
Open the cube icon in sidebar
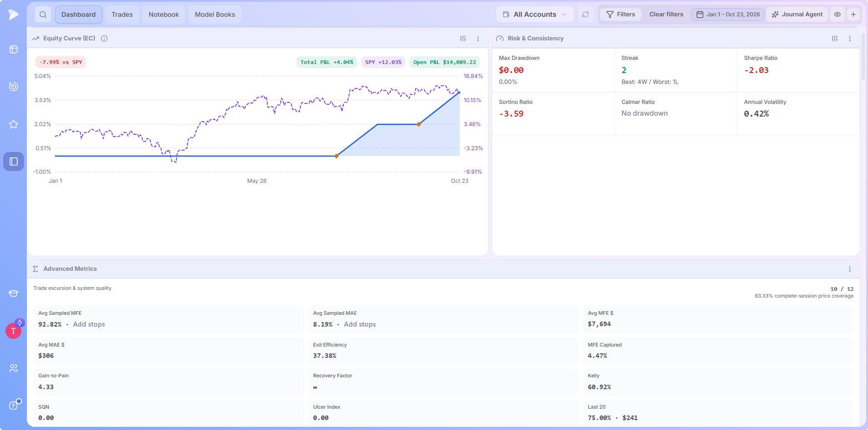[x=14, y=49]
